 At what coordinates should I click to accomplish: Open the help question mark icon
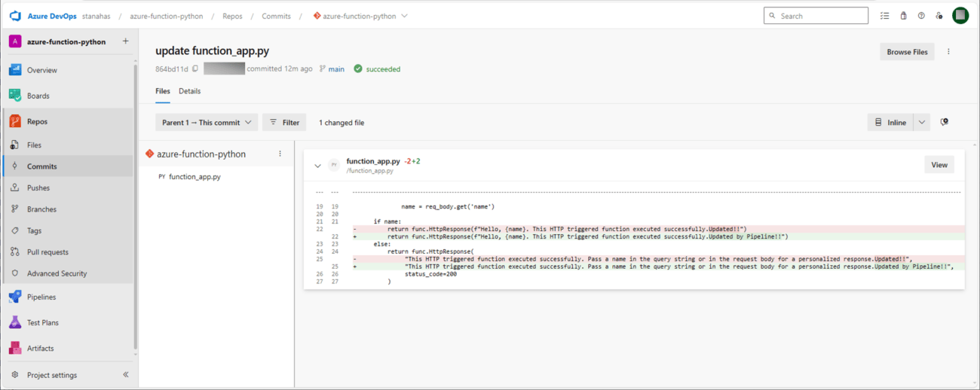click(x=921, y=16)
